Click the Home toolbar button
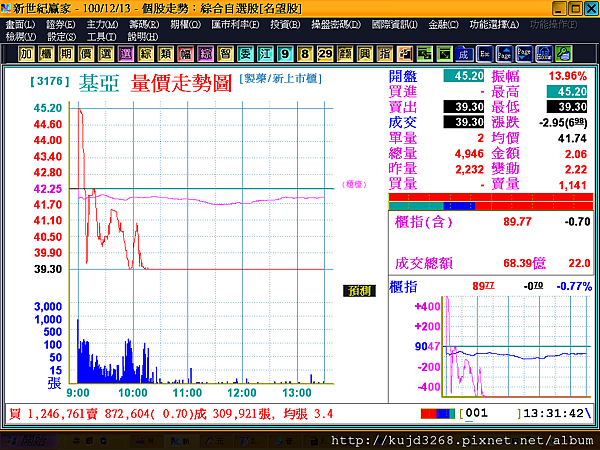600x450 pixels. [x=544, y=54]
